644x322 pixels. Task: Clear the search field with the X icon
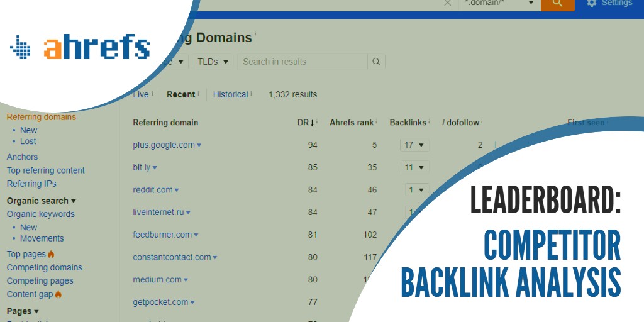448,3
